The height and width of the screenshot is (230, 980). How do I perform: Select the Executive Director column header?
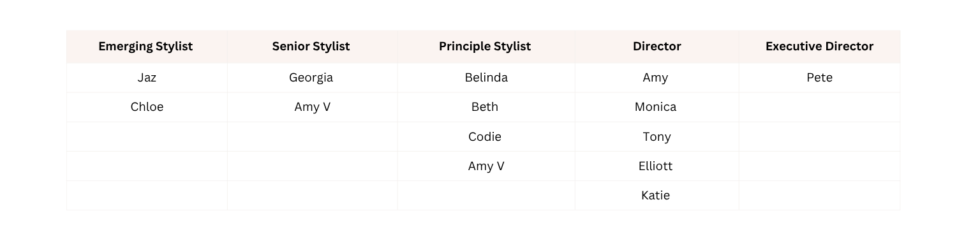click(x=820, y=47)
